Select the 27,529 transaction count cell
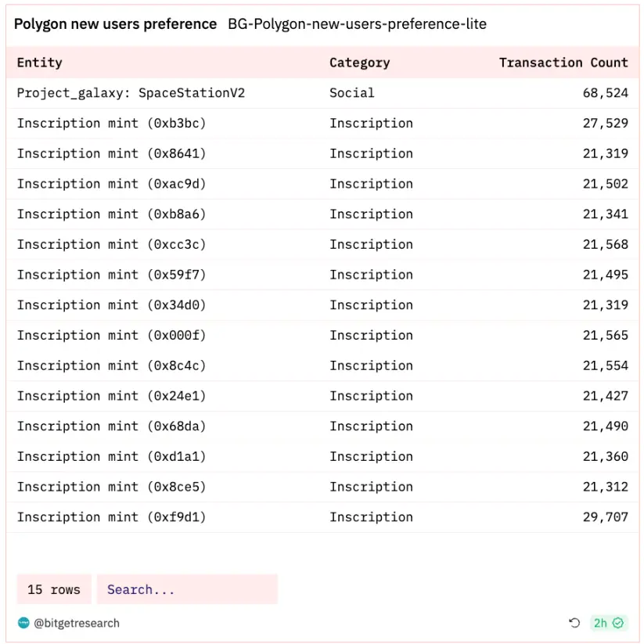 tap(605, 123)
